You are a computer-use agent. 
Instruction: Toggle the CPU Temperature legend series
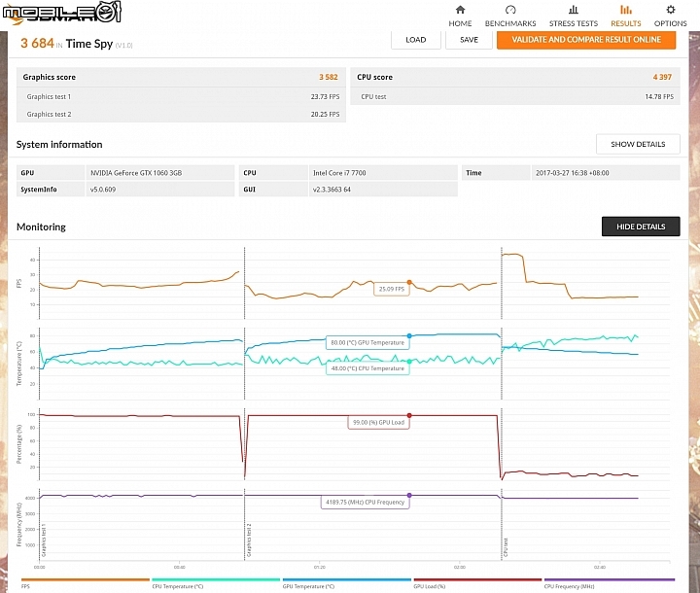coord(216,583)
